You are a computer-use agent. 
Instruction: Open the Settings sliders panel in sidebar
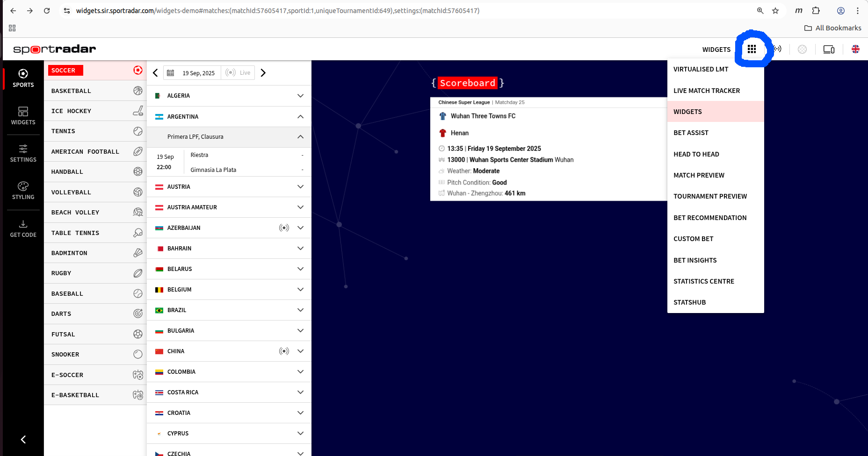coord(23,153)
